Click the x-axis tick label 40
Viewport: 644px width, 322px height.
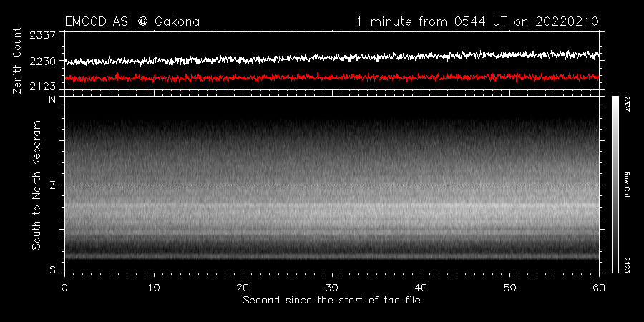coord(421,287)
